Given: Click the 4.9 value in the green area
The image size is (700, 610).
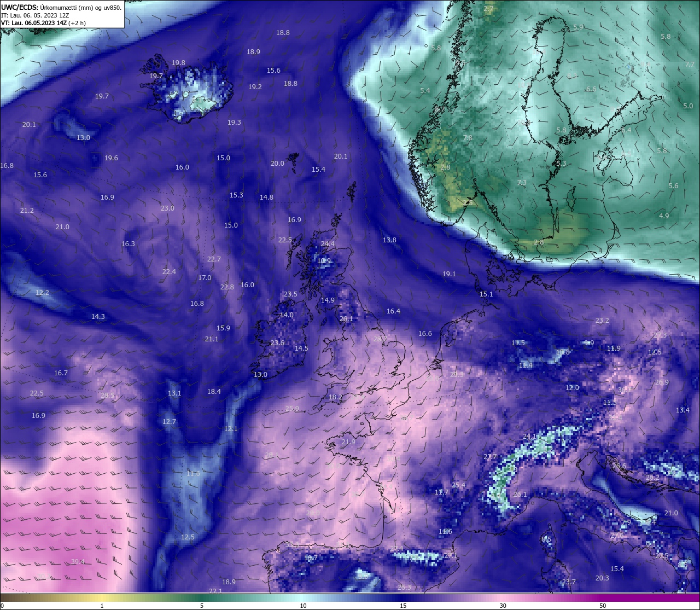Looking at the screenshot, I should 664,216.
